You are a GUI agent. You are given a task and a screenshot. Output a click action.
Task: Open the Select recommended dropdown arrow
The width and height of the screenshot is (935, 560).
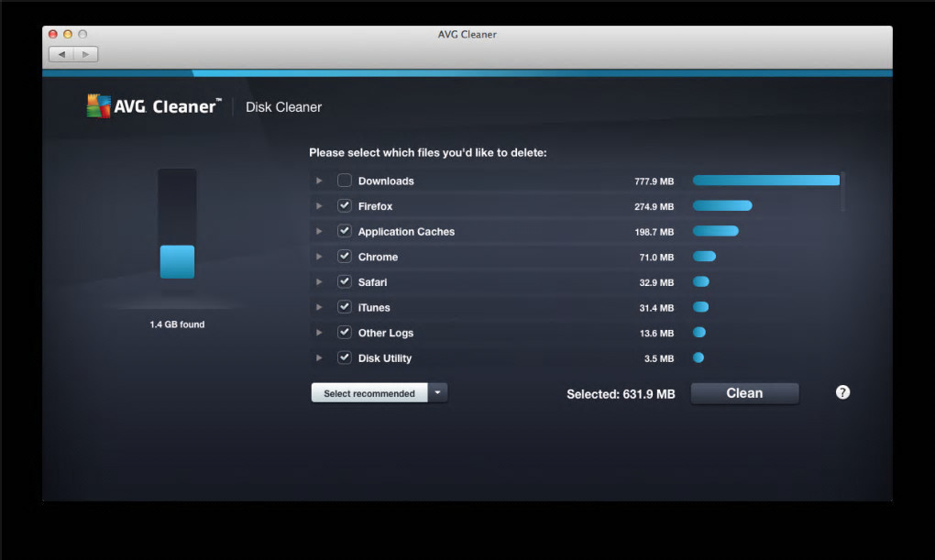pyautogui.click(x=437, y=393)
